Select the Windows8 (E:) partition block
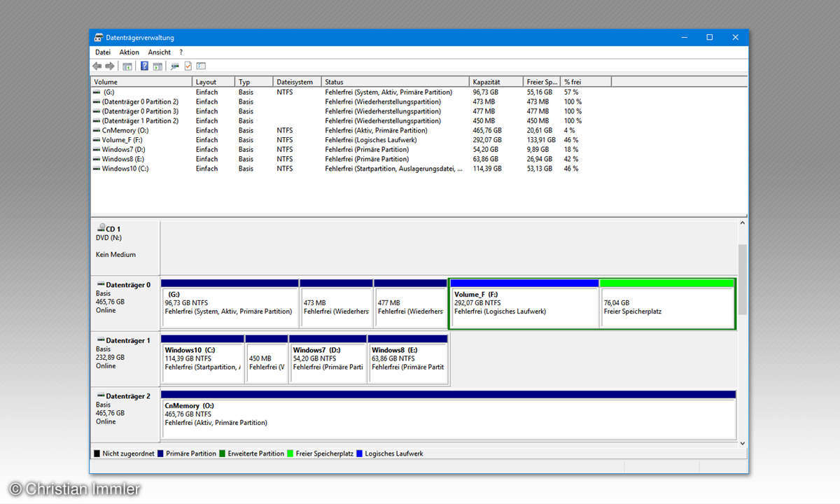The width and height of the screenshot is (840, 504). click(408, 359)
